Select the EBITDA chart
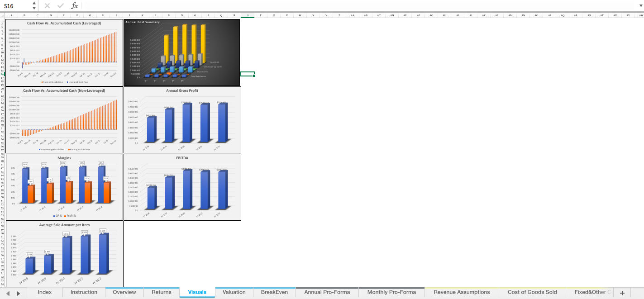Viewport: 644px width, 299px height. [182, 186]
